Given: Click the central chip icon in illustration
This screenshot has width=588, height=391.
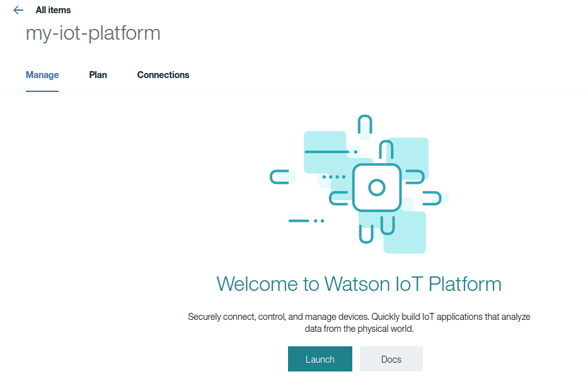Looking at the screenshot, I should pyautogui.click(x=377, y=187).
